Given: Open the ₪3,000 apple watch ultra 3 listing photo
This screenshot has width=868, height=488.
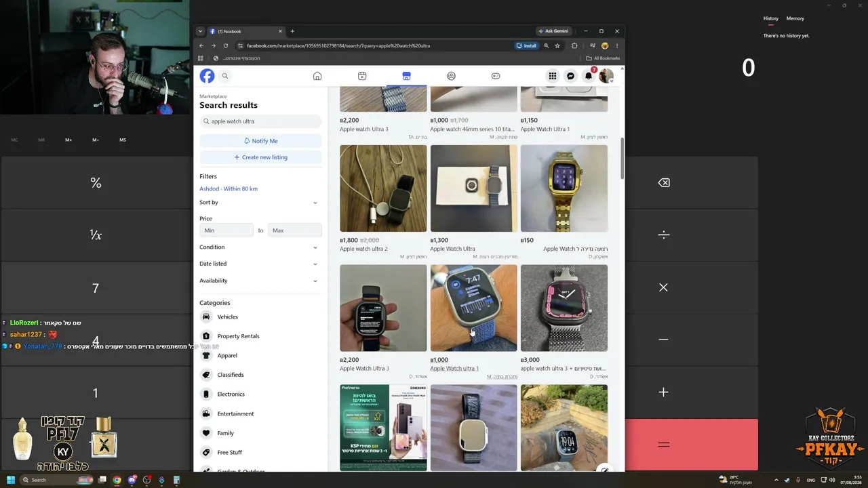Looking at the screenshot, I should 564,308.
